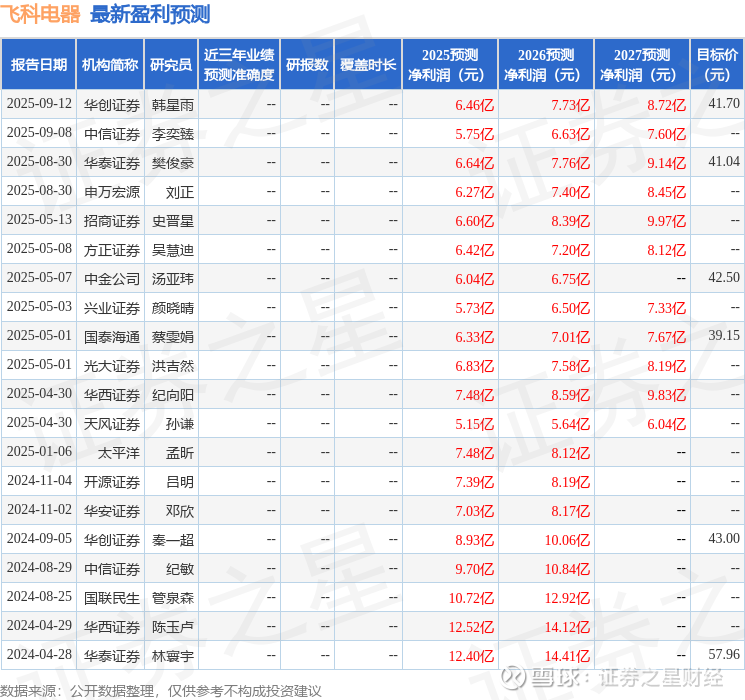This screenshot has height=700, width=745.
Task: Select the 最新盈利预测 heading
Action: (150, 14)
